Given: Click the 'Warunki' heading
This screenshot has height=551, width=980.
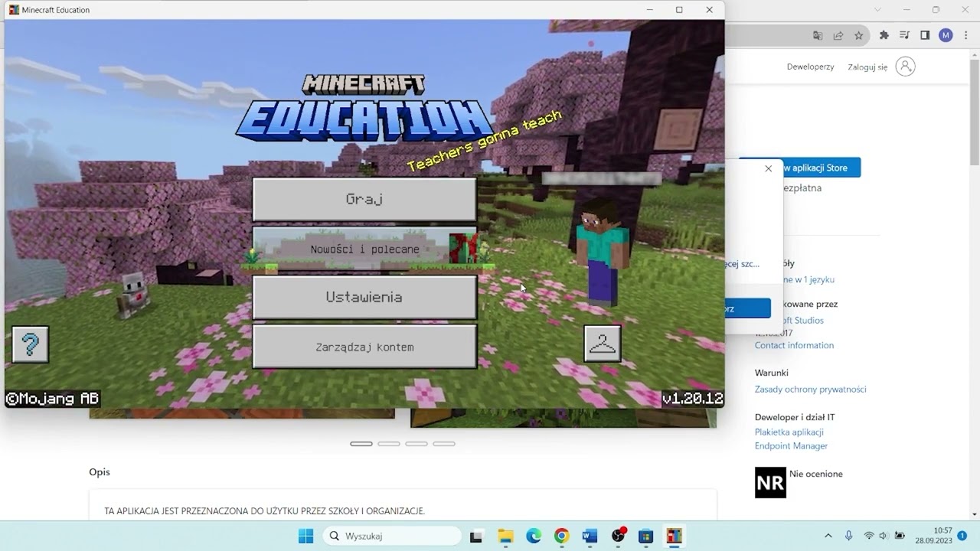Looking at the screenshot, I should point(772,373).
